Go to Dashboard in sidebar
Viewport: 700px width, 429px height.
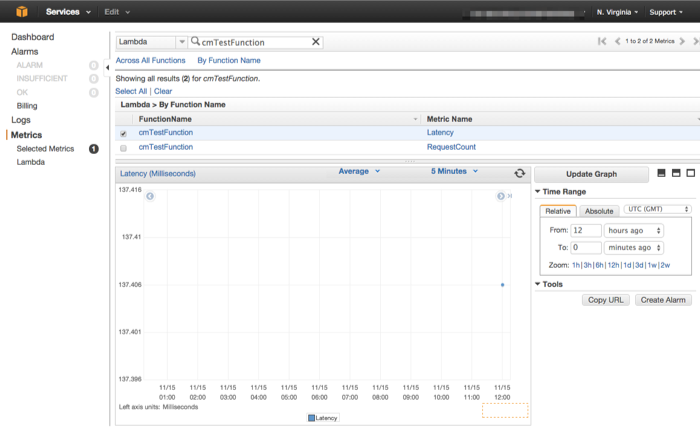click(x=33, y=37)
